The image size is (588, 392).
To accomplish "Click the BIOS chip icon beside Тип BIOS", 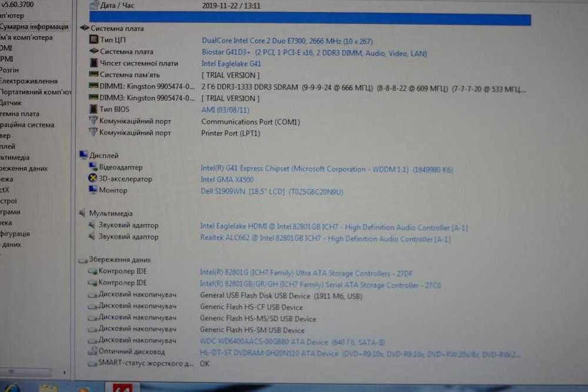I will pos(93,109).
